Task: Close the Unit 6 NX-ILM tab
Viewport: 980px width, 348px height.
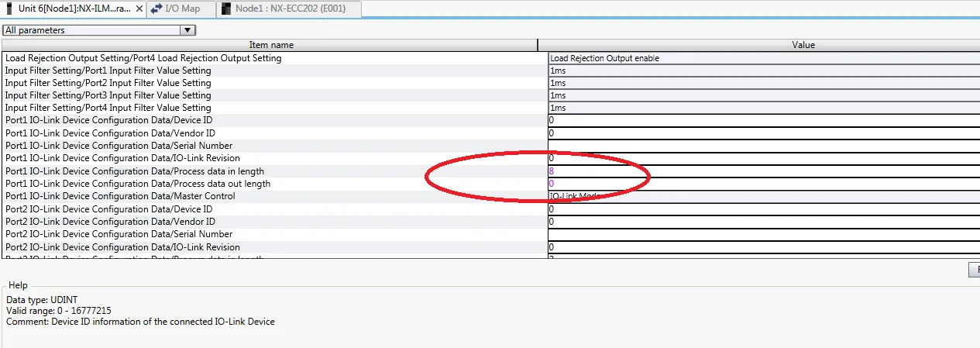Action: tap(139, 9)
